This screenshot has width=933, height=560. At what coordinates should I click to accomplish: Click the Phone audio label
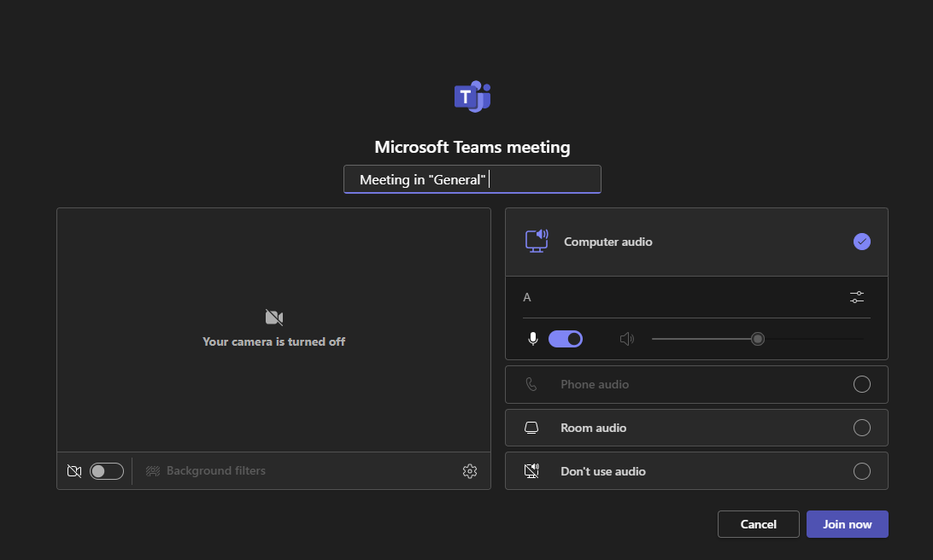tap(595, 384)
